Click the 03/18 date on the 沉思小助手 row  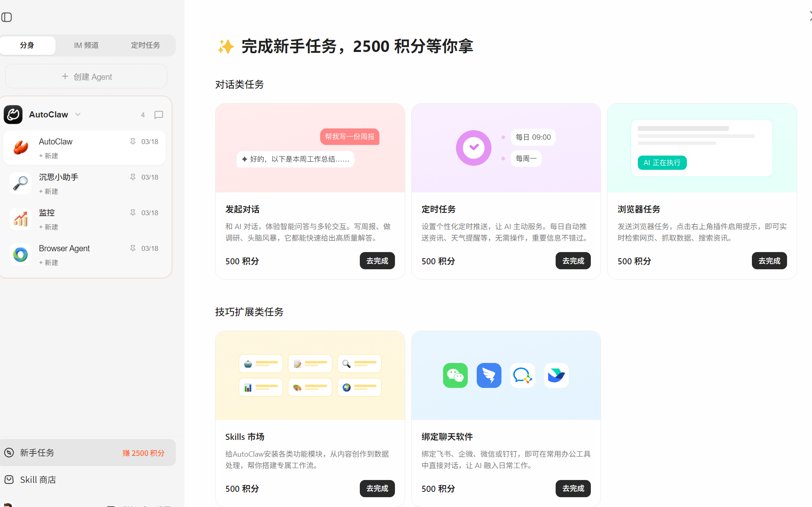(x=150, y=177)
